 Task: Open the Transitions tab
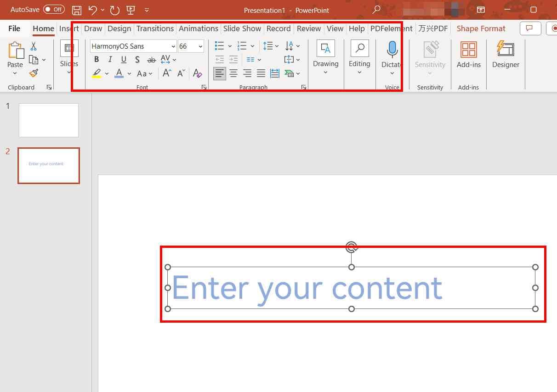point(155,28)
